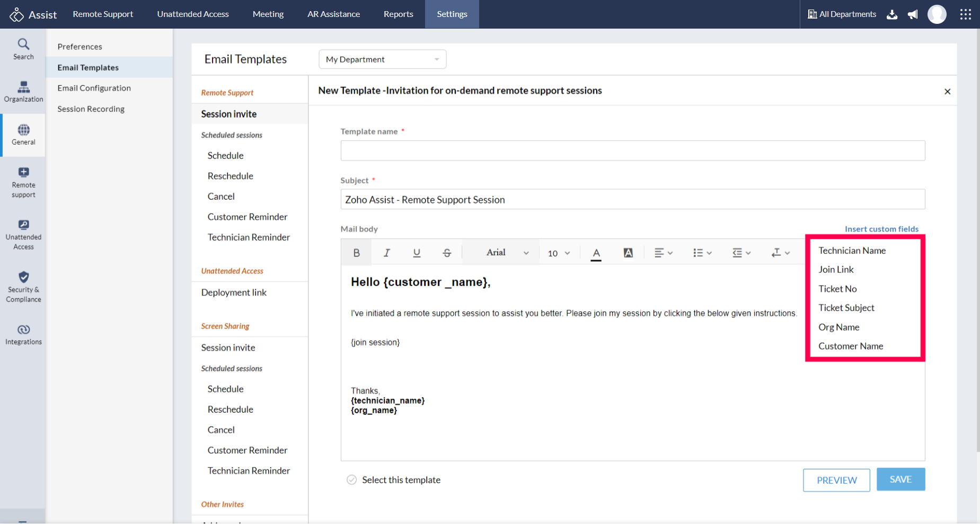980x524 pixels.
Task: Select Screen Sharing Cancel template
Action: 221,430
